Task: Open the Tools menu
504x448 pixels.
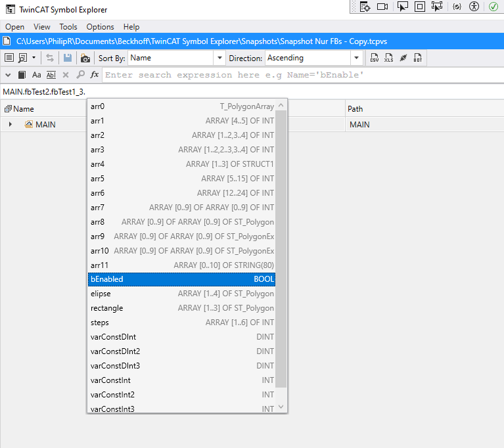Action: pos(68,27)
